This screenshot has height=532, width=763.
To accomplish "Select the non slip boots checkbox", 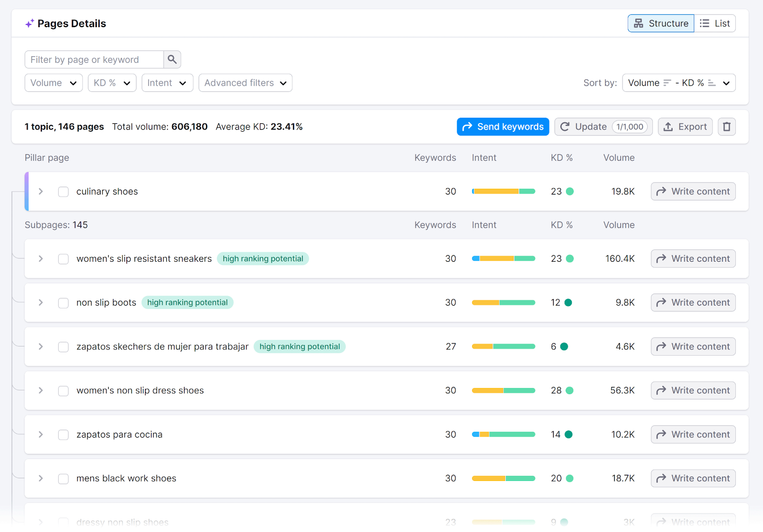I will [63, 303].
